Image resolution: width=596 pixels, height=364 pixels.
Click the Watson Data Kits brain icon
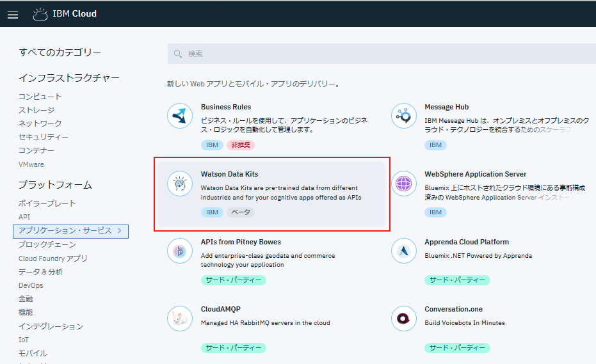tap(180, 184)
